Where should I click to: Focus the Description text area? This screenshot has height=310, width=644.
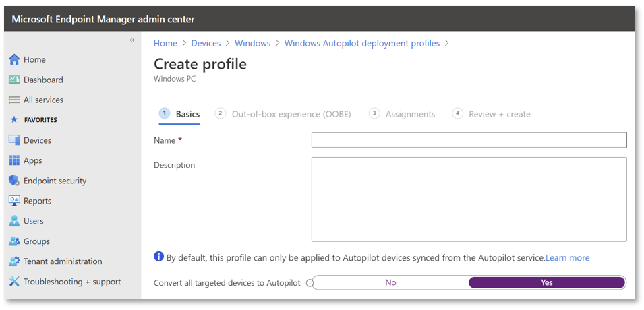click(469, 199)
